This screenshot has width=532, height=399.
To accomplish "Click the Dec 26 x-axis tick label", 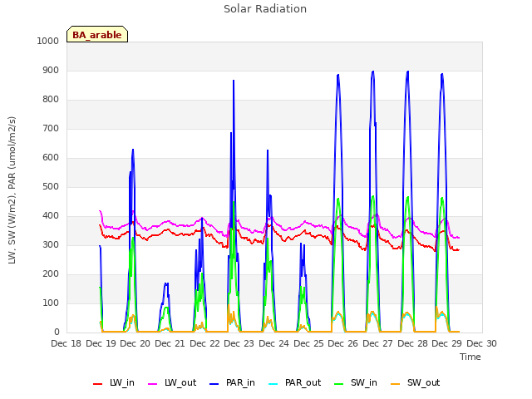I will coord(342,343).
